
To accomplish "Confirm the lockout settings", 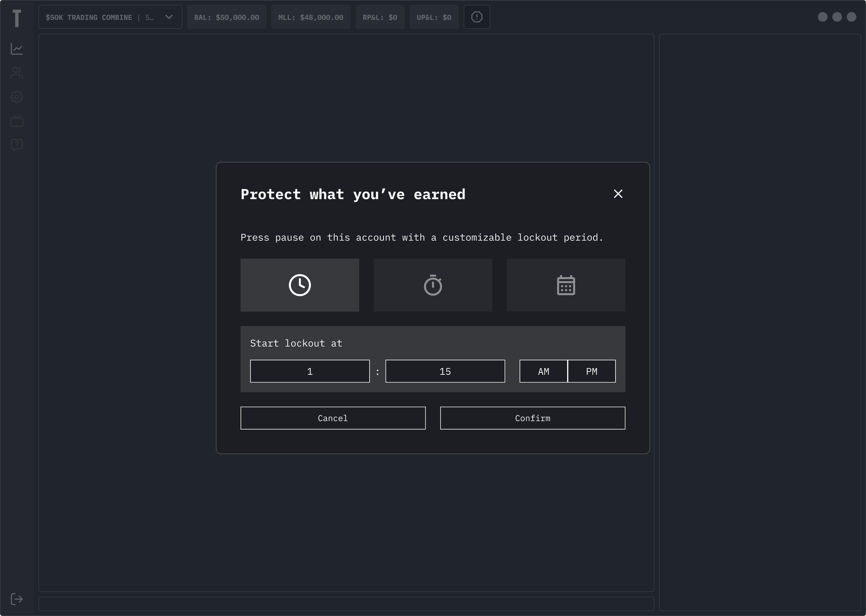I will pyautogui.click(x=532, y=418).
